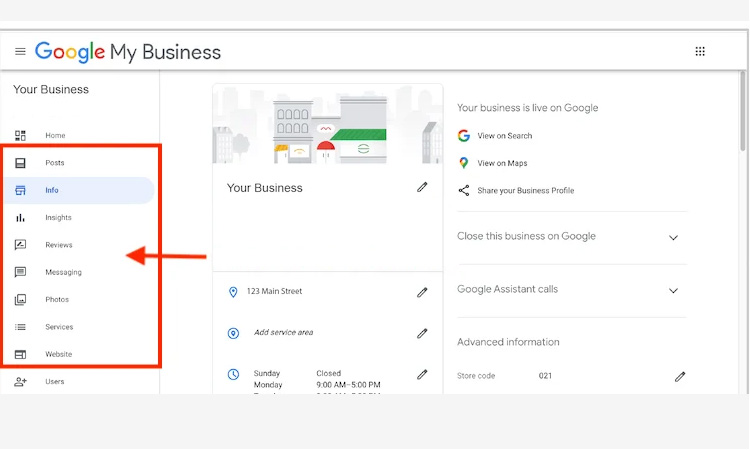
Task: Click the Google G search icon
Action: click(463, 136)
